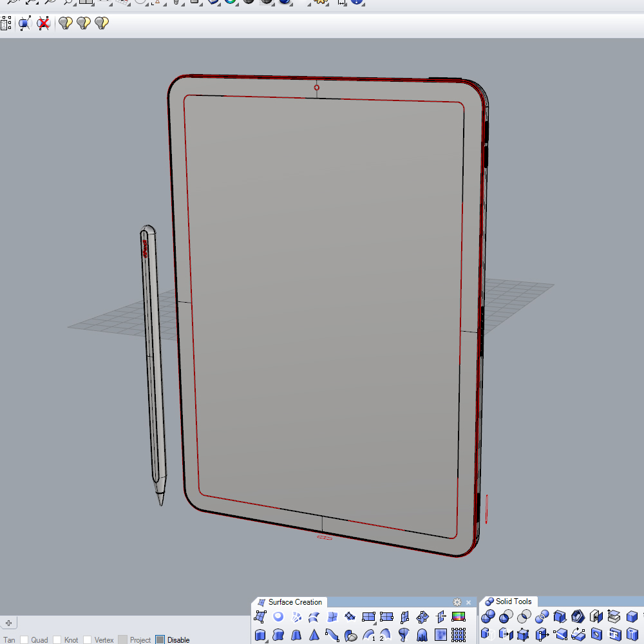Switch to the Solid Tools tab
Image resolution: width=644 pixels, height=644 pixels.
tap(509, 601)
